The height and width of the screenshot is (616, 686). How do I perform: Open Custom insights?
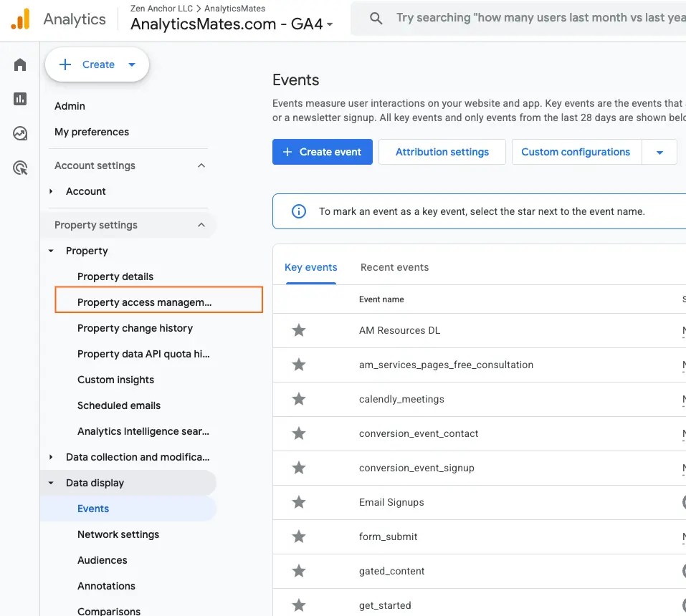pos(116,380)
